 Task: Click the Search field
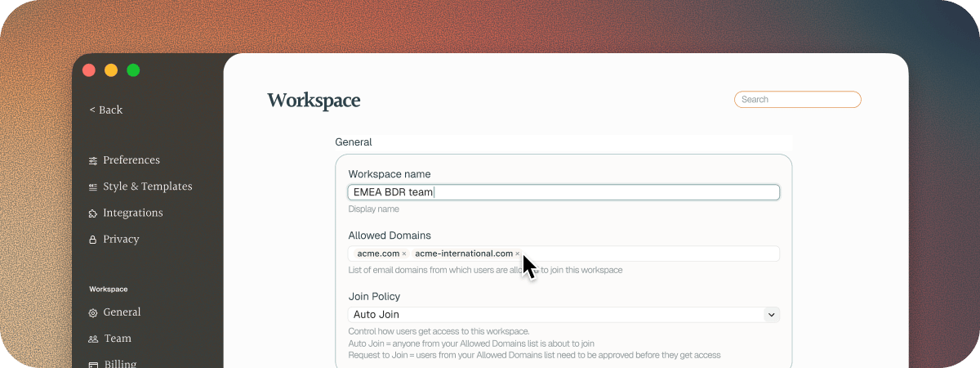[798, 100]
